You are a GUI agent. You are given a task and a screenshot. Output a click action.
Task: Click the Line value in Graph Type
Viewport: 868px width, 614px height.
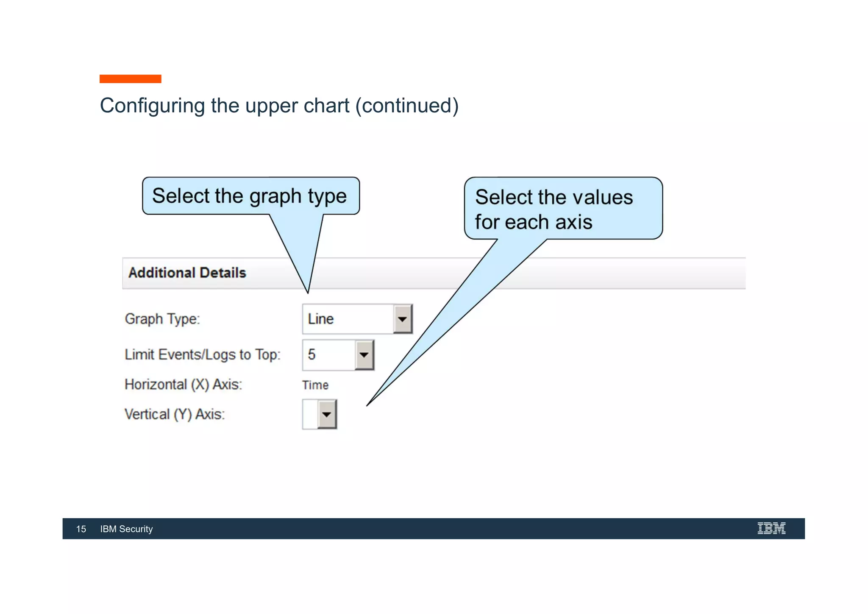tap(321, 319)
